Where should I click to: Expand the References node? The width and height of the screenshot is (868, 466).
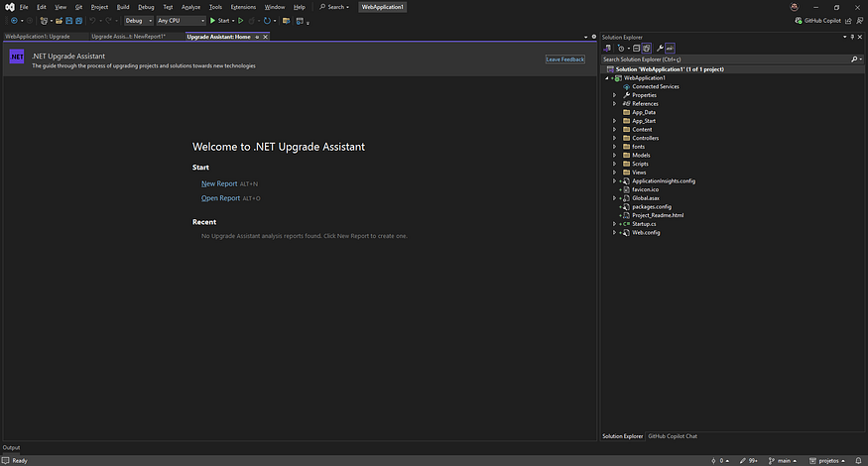tap(614, 103)
